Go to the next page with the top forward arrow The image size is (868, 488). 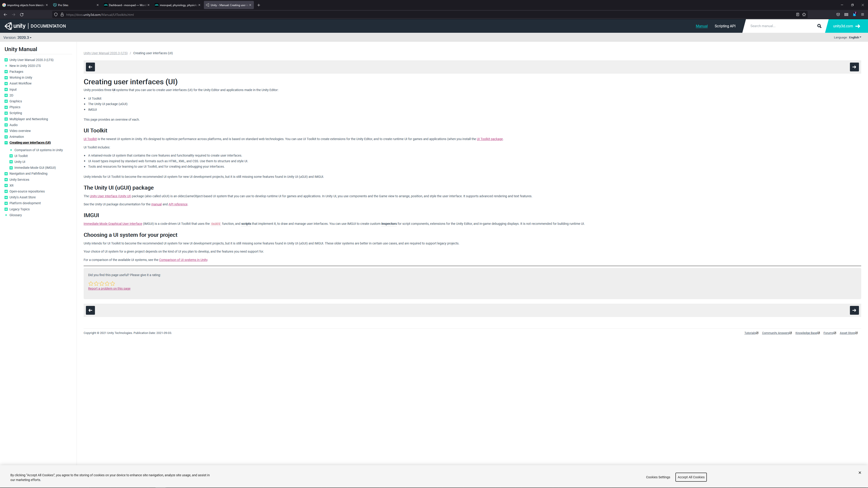pos(854,67)
